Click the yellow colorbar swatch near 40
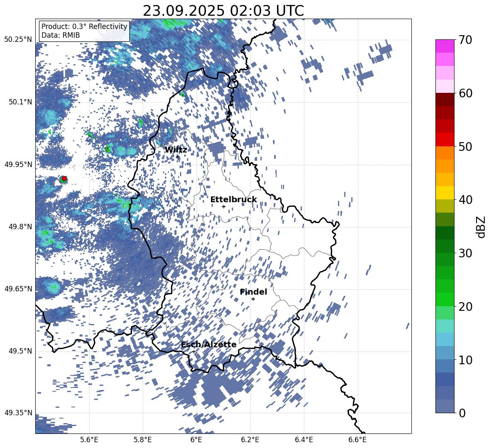491x448 pixels. 445,193
